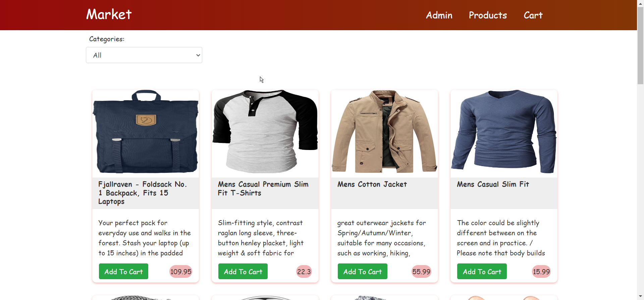Viewport: 644px width, 300px height.
Task: Click the 55.99 price badge
Action: click(421, 271)
